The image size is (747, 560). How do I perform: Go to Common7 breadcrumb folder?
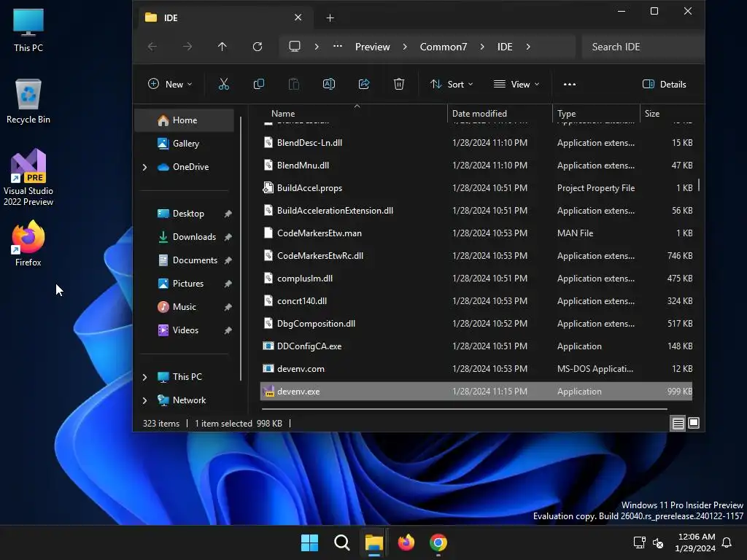click(443, 47)
